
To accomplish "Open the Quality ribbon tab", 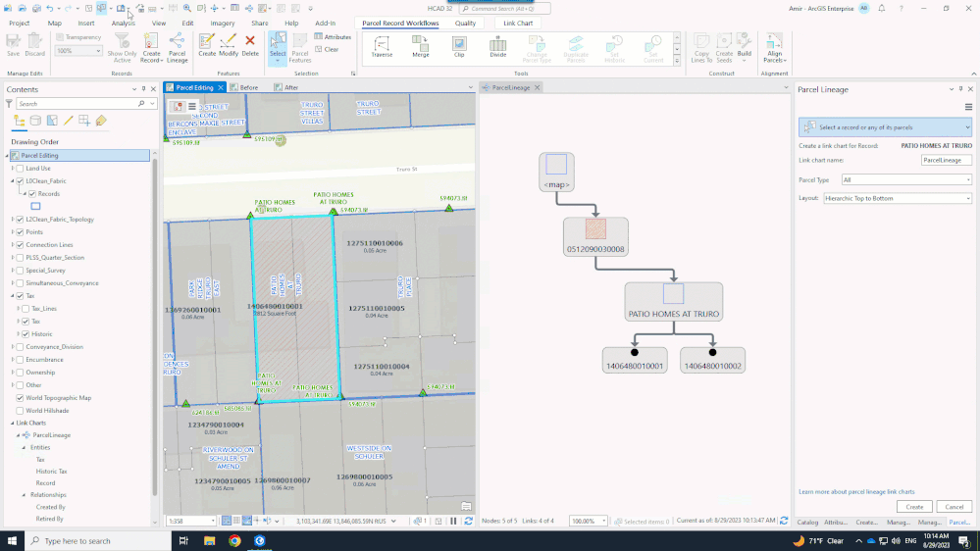I will [465, 24].
